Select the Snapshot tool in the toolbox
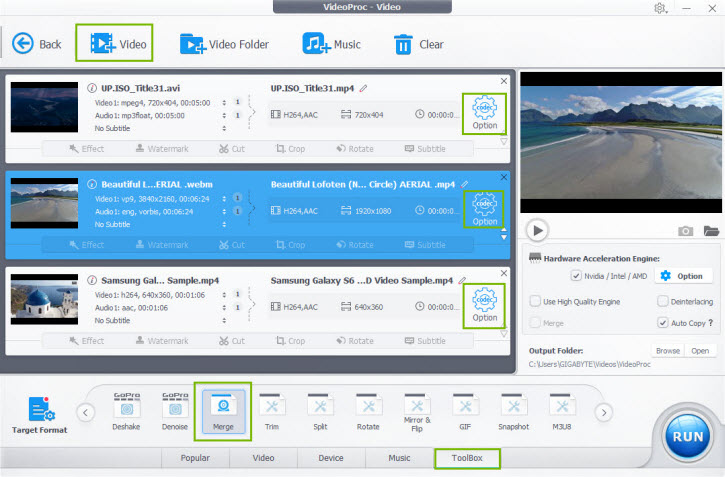 pos(513,411)
